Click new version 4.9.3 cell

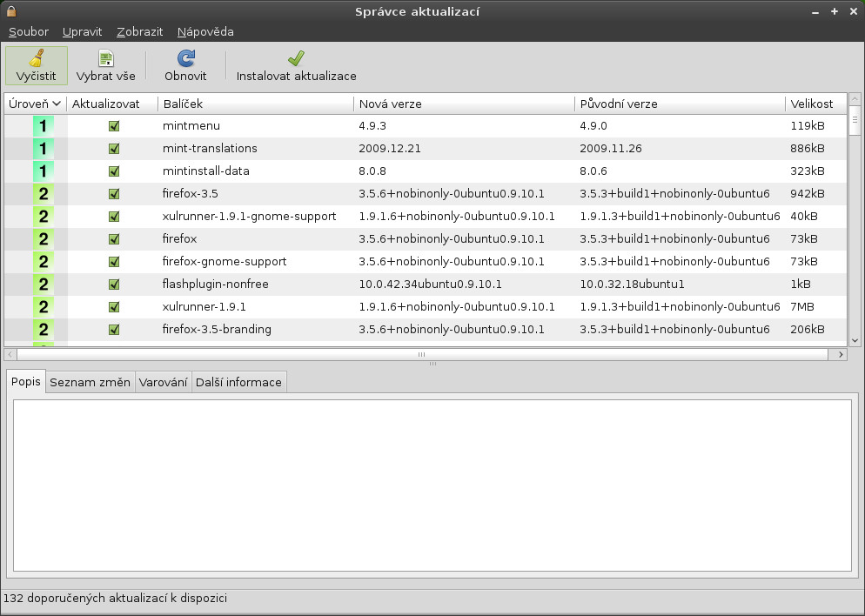point(372,126)
